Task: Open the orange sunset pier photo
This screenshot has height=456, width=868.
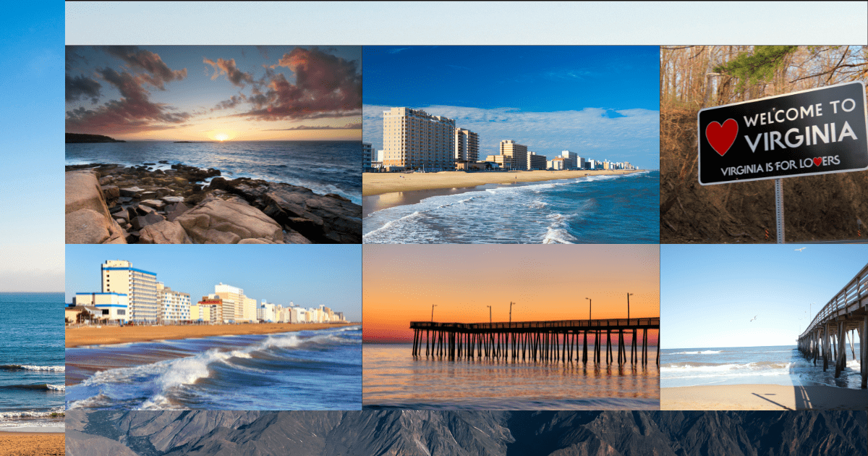Action: (511, 327)
